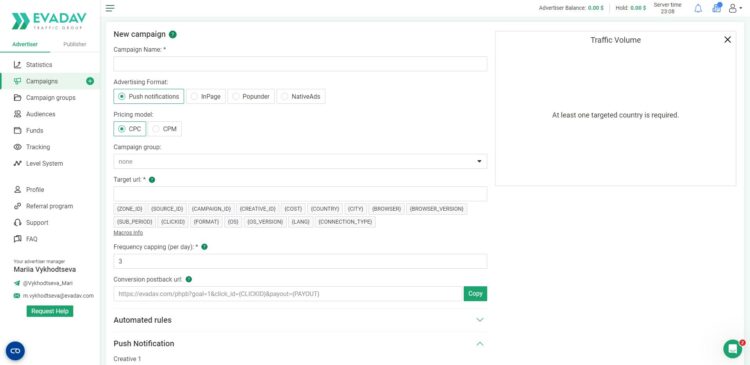Click the Support headset icon

(17, 222)
